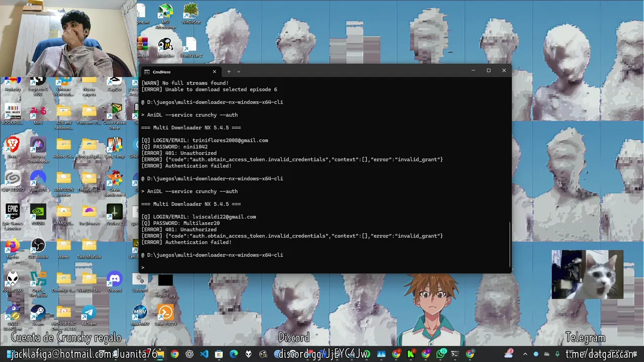
Task: Click the cat reaction thumbnail overlay
Action: [x=587, y=275]
